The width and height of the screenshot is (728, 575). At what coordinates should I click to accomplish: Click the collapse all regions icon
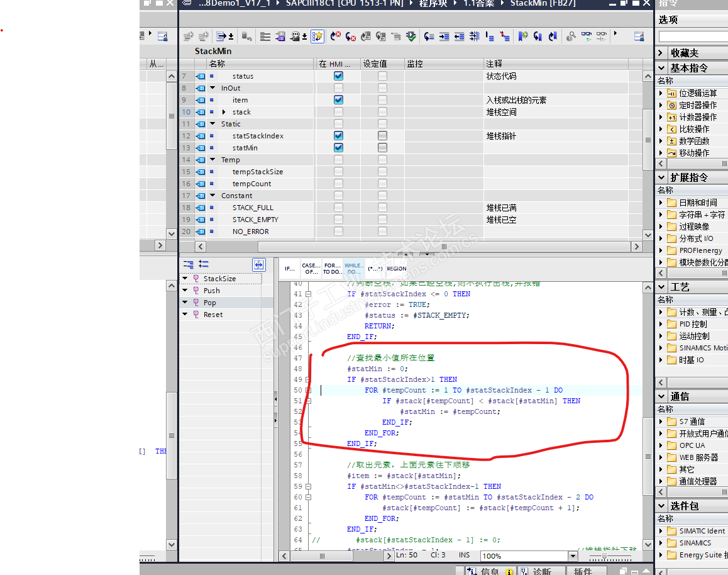tap(188, 265)
